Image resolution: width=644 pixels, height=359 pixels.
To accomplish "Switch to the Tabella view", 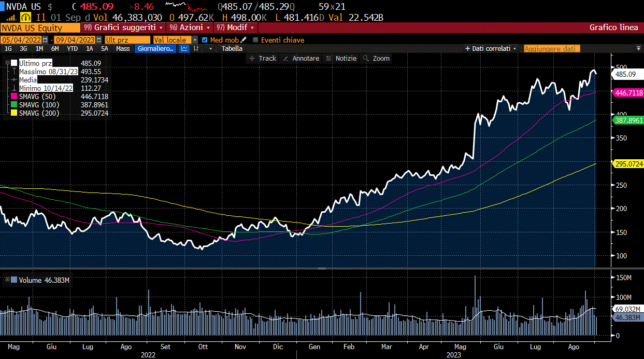I will [x=232, y=49].
